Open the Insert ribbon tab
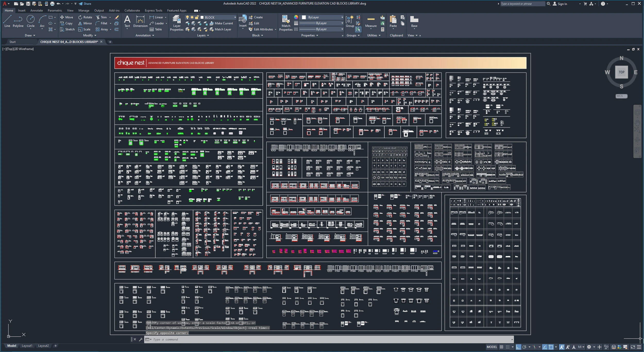644x352 pixels. (22, 10)
